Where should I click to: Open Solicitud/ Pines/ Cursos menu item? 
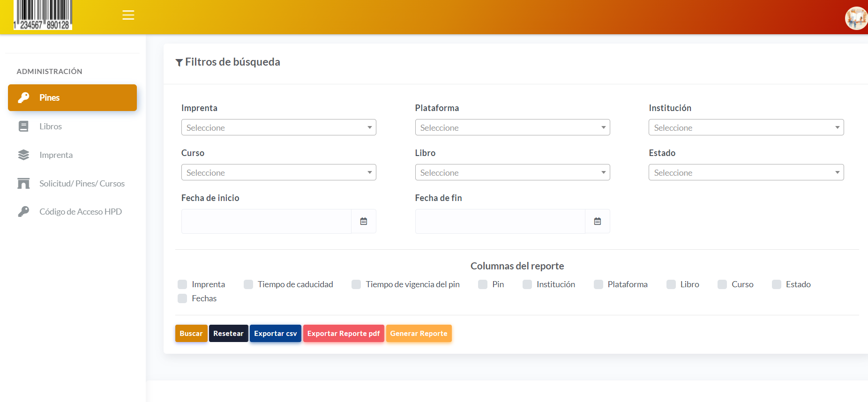(82, 184)
